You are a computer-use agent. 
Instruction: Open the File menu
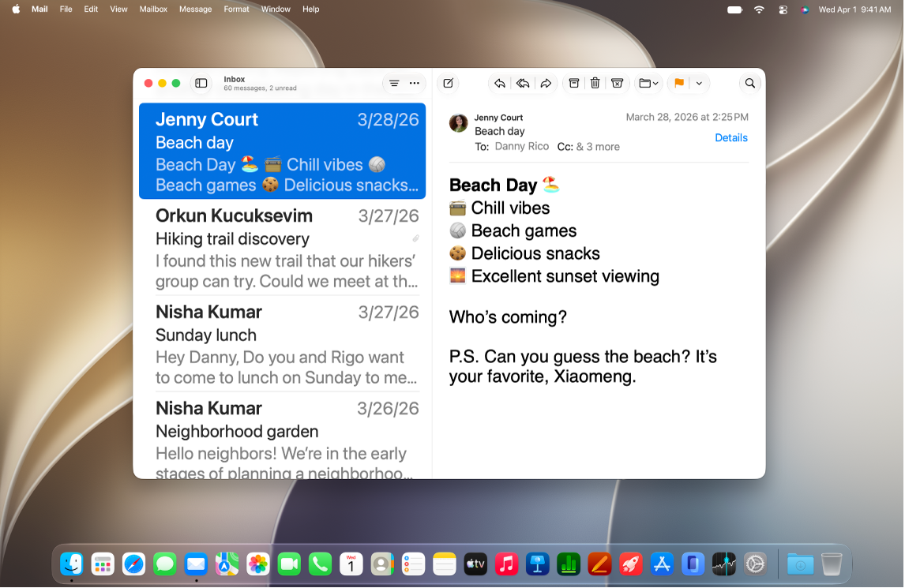pos(66,9)
